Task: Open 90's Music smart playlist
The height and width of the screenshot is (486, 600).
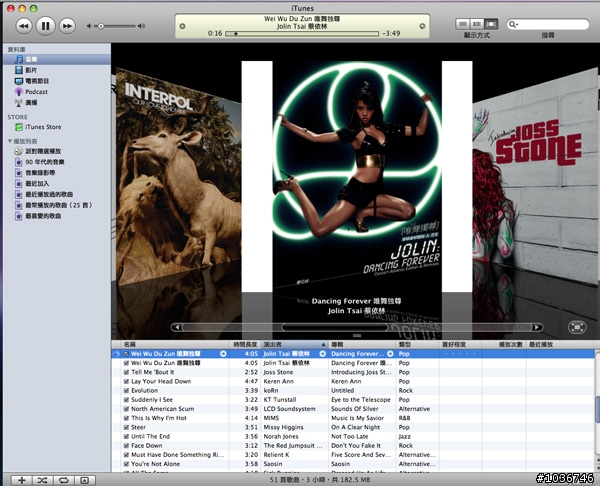Action: [57, 162]
